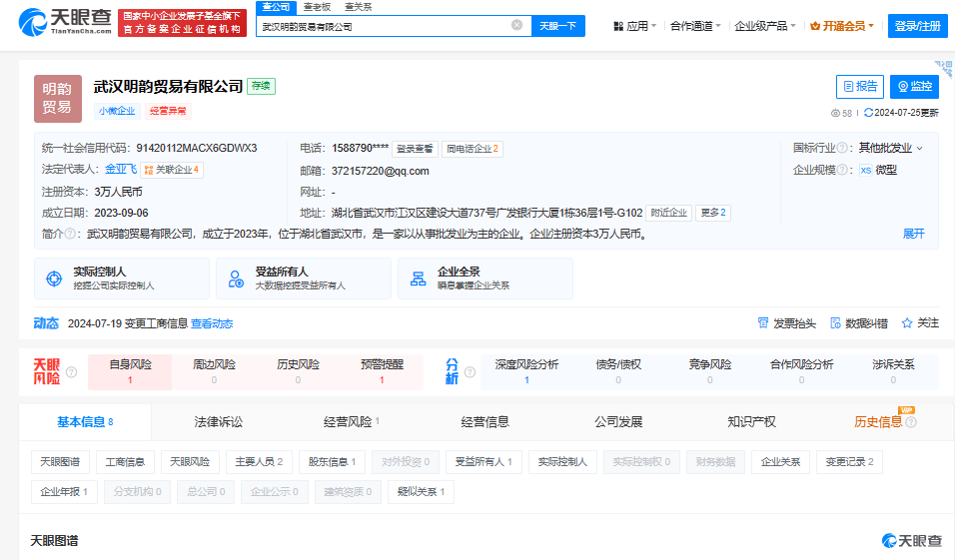Click the 经营异常 tag

(168, 111)
